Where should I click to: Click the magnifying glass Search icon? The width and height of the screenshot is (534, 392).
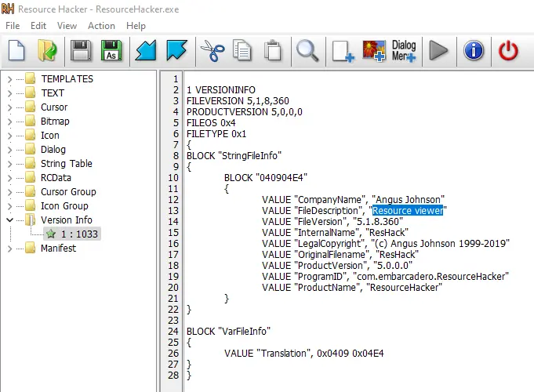pyautogui.click(x=306, y=51)
